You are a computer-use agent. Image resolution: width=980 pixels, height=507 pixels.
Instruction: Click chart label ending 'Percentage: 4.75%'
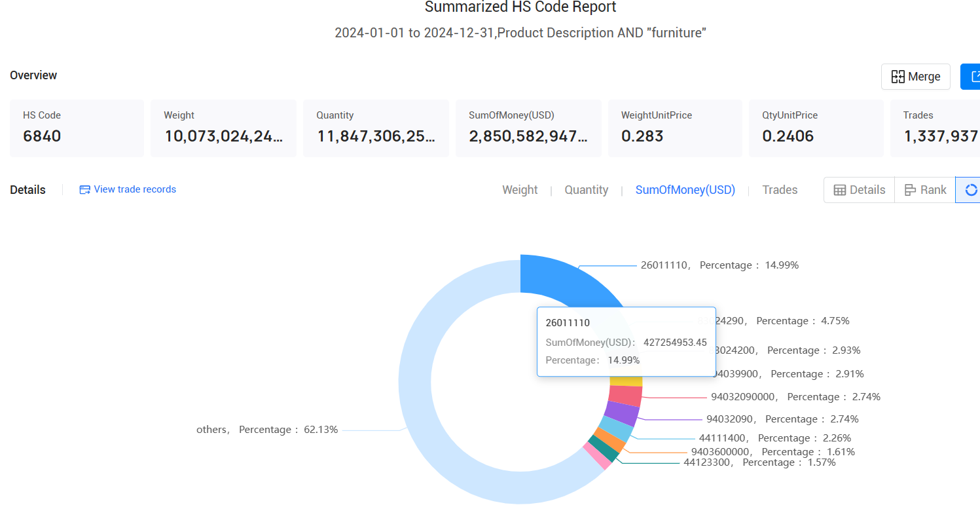773,321
